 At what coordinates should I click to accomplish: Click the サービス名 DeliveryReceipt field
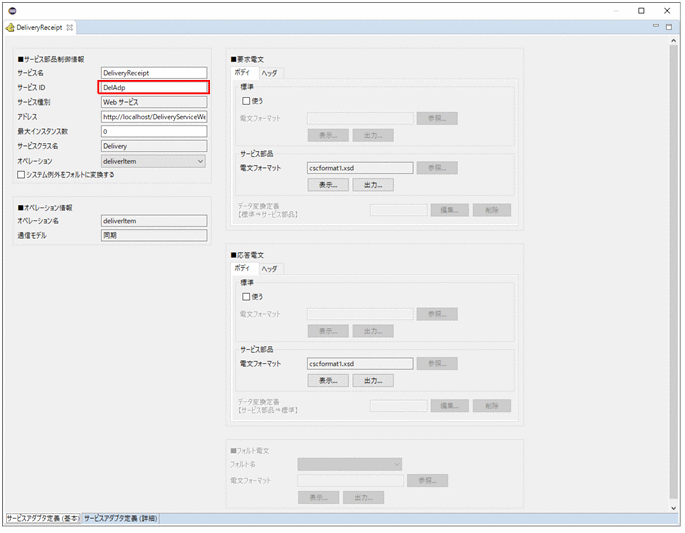click(x=154, y=73)
